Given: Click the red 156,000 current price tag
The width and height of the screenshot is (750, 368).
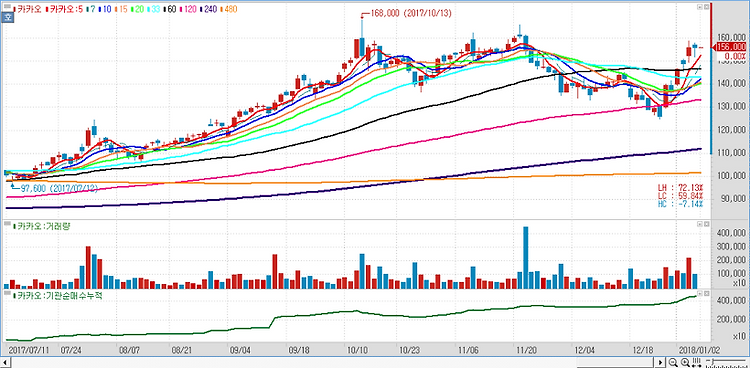Looking at the screenshot, I should click(x=730, y=47).
